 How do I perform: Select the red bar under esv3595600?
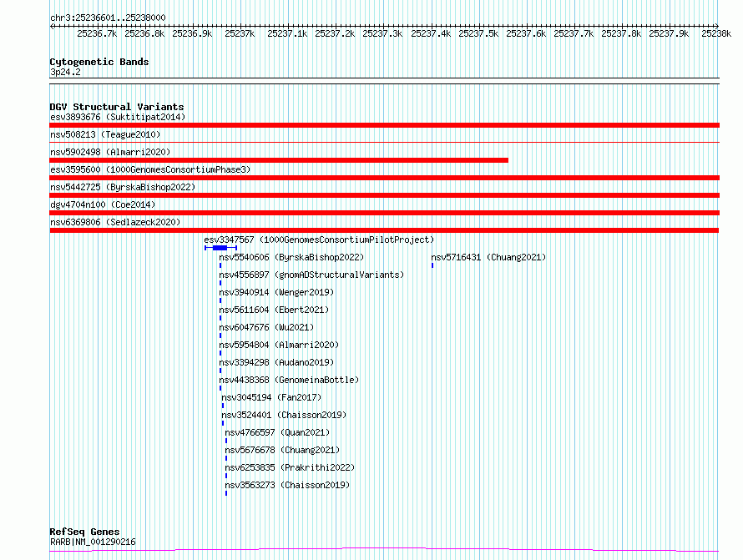tap(384, 178)
